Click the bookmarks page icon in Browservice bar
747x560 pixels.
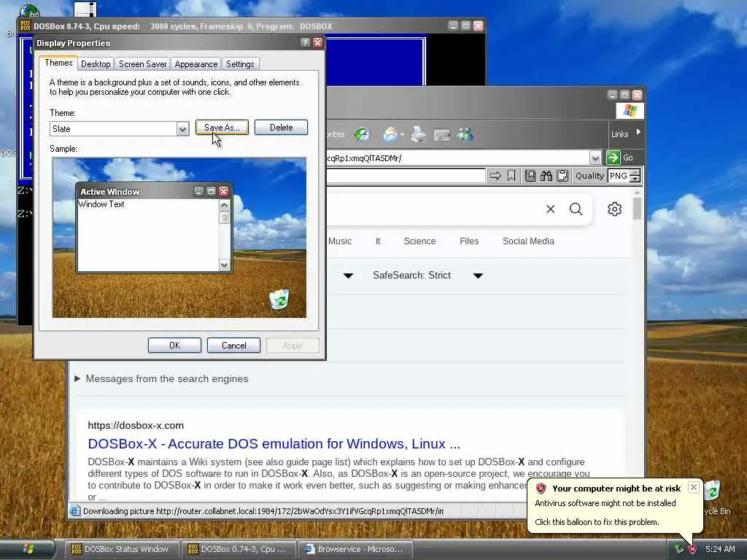(x=530, y=176)
